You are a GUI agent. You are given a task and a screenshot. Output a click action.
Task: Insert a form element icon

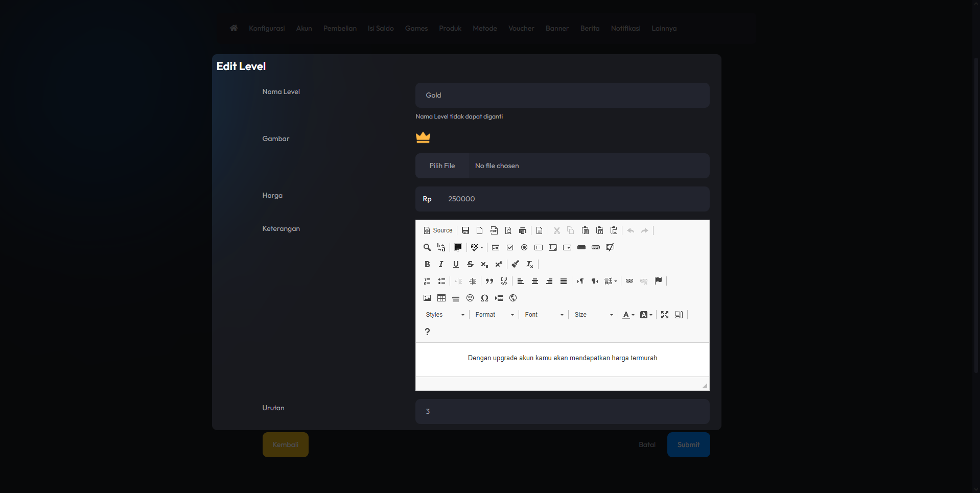[x=496, y=247]
